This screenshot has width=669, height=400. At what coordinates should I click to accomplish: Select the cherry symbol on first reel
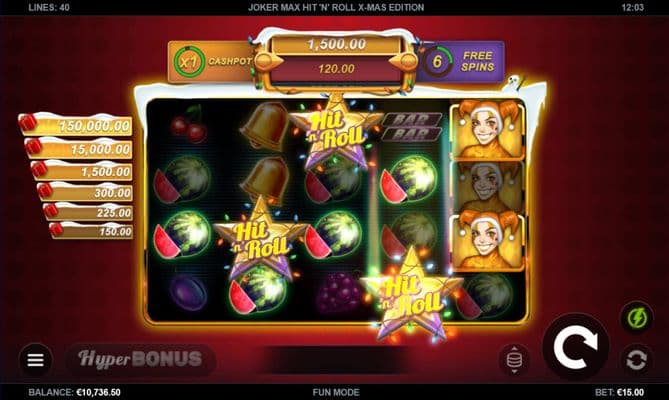click(188, 124)
